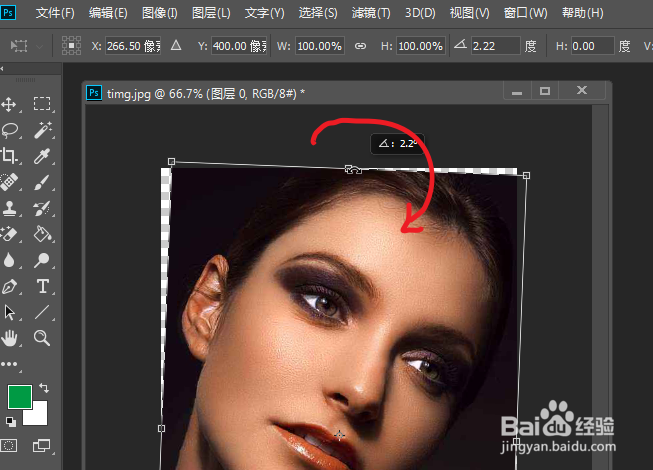Click the X position input field

point(133,46)
